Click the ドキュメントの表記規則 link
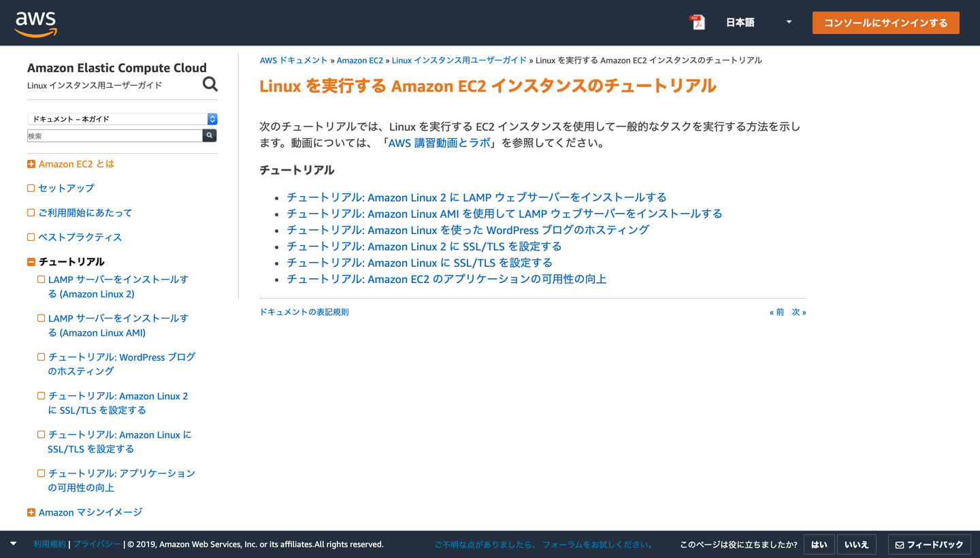 (x=304, y=312)
